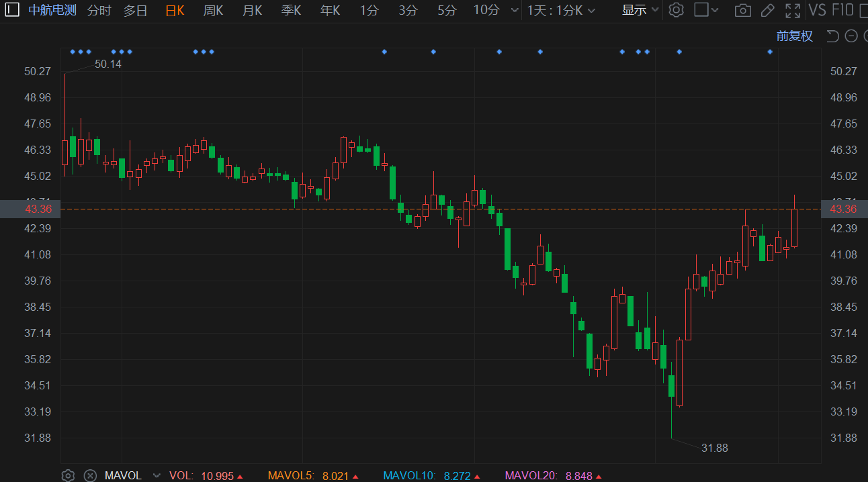This screenshot has width=868, height=482.
Task: Zoom out chart with minus circle icon
Action: pos(851,36)
